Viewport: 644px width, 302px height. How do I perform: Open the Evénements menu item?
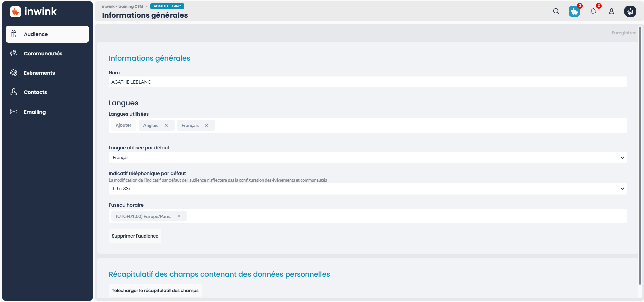point(47,73)
